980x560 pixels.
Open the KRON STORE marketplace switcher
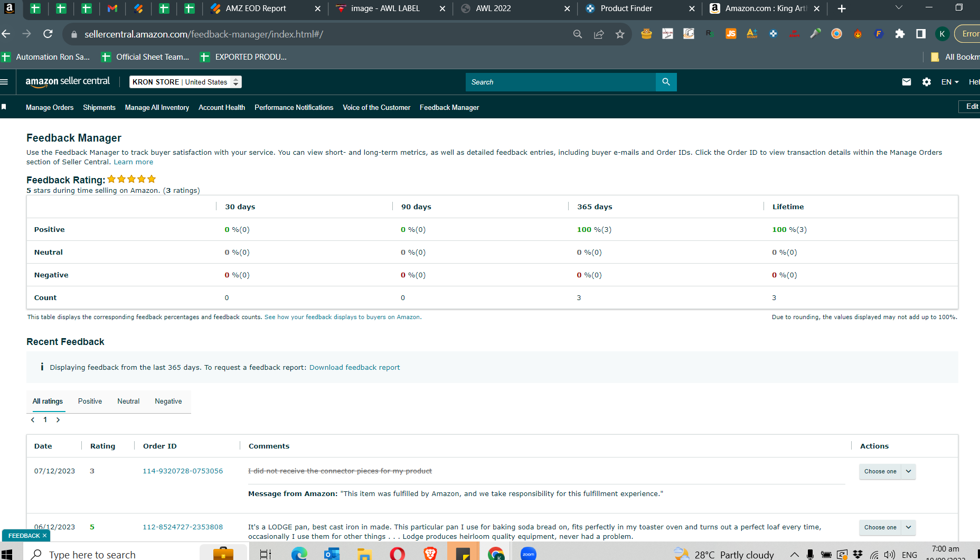tap(185, 82)
